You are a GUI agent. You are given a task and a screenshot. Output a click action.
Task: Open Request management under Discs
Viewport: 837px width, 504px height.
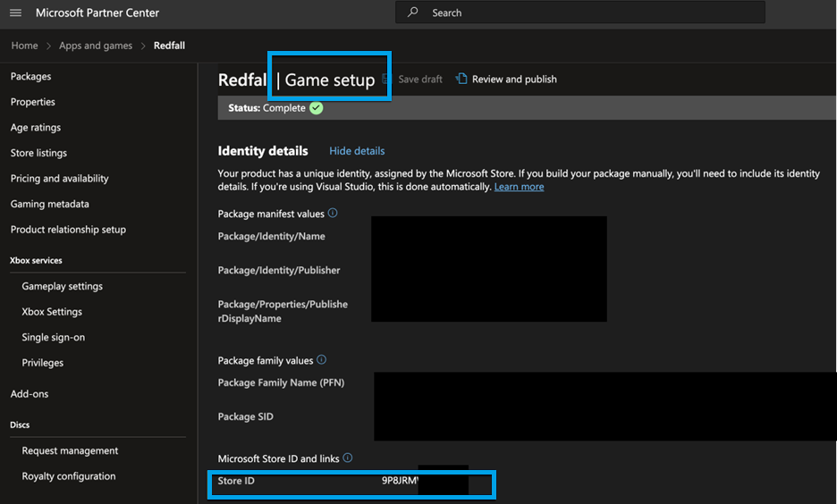[x=70, y=450]
